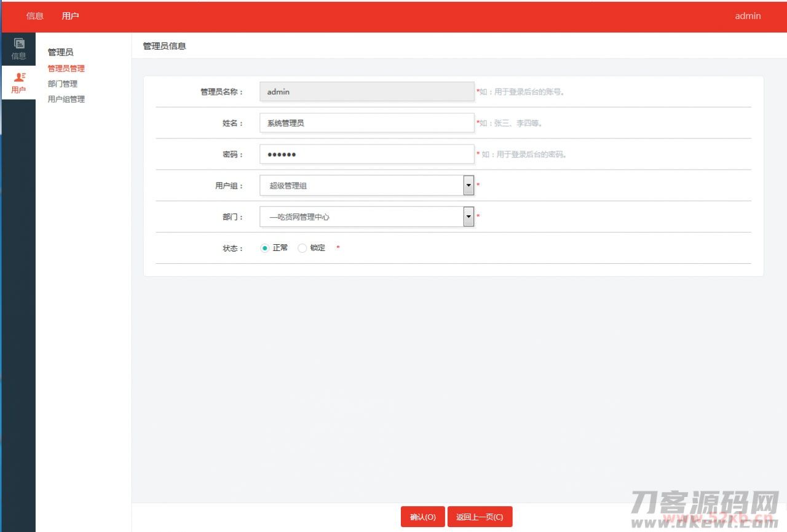This screenshot has height=532, width=787.
Task: Click the 确认(O) button
Action: click(x=422, y=517)
